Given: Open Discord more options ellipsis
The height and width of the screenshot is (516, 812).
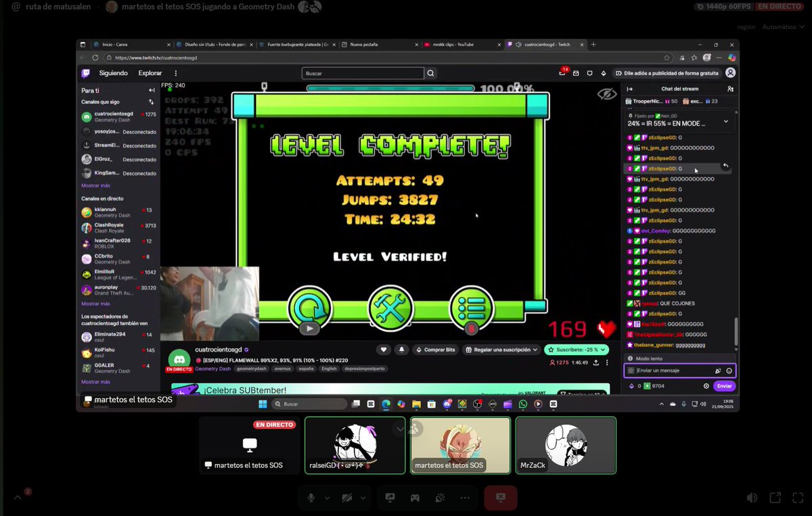Looking at the screenshot, I should coord(465,498).
